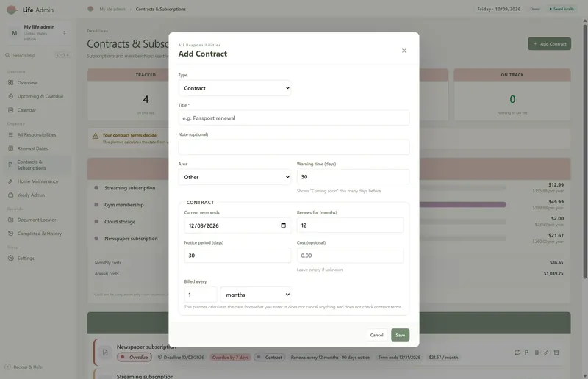Click into the Note (optional) field

(293, 147)
